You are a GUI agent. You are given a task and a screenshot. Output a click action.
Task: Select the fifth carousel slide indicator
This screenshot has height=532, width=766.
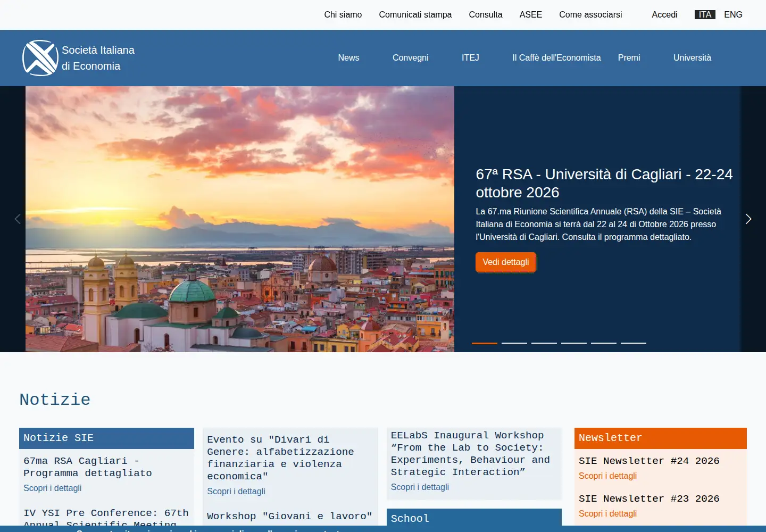[x=604, y=343]
